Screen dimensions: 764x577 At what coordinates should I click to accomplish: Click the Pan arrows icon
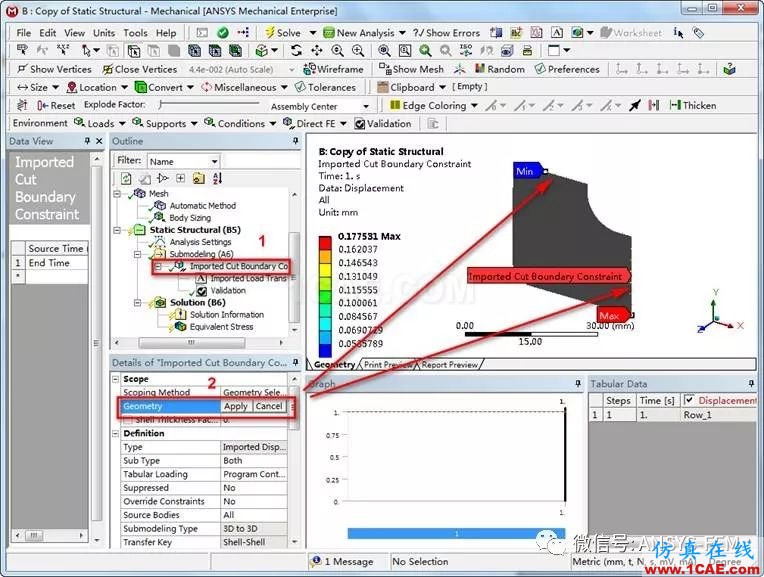coord(317,50)
